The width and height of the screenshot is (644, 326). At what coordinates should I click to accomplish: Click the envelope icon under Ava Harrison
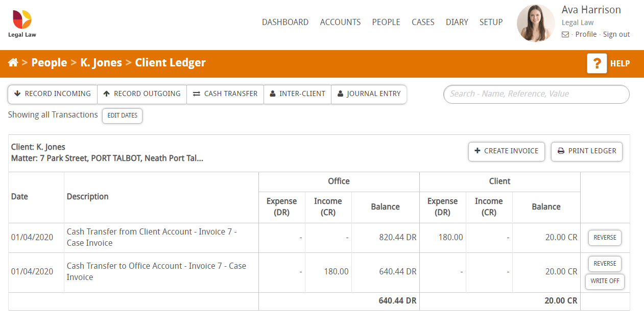(564, 34)
